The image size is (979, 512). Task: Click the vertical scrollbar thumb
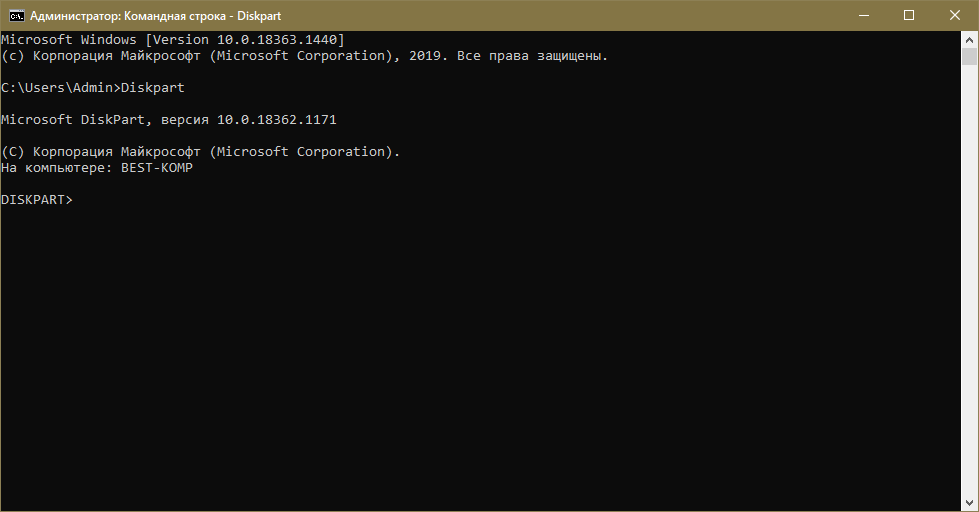tap(969, 58)
